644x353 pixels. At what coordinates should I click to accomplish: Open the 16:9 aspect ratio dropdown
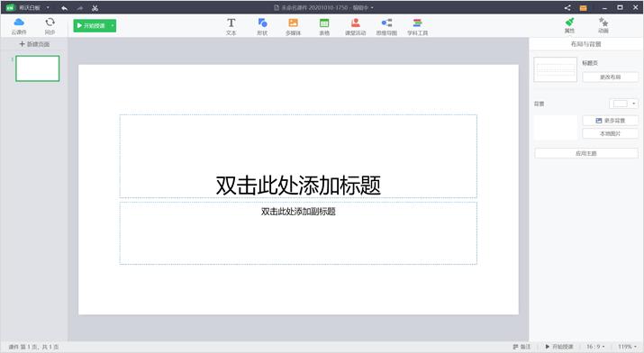pos(595,347)
